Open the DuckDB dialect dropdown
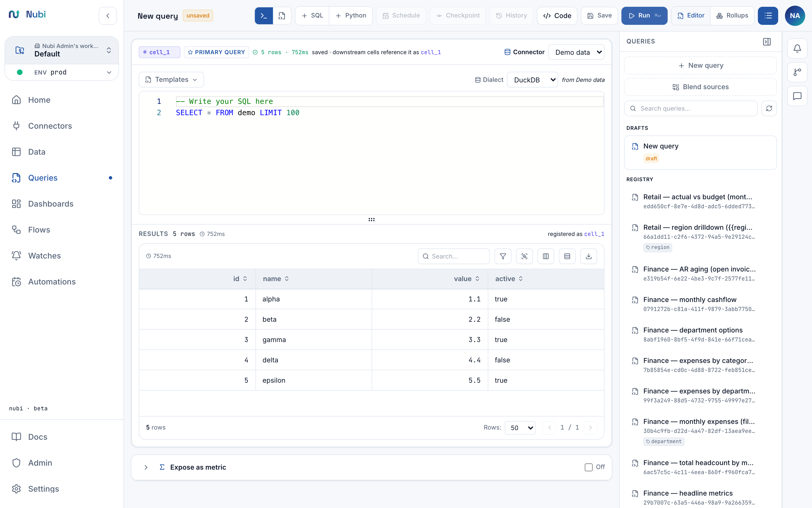 533,80
